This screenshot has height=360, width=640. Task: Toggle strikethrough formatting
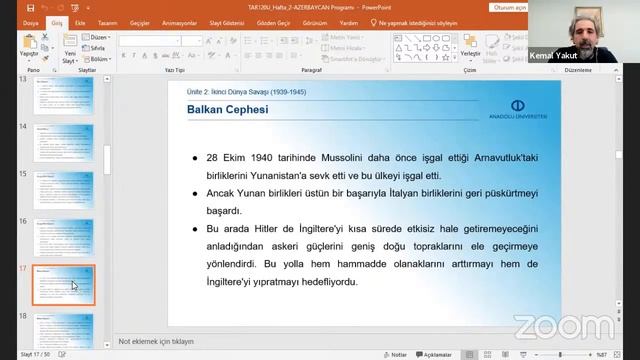click(165, 56)
